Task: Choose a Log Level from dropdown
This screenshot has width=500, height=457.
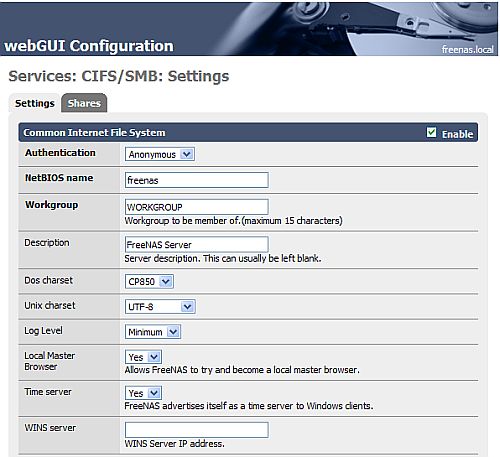Action: pyautogui.click(x=153, y=332)
